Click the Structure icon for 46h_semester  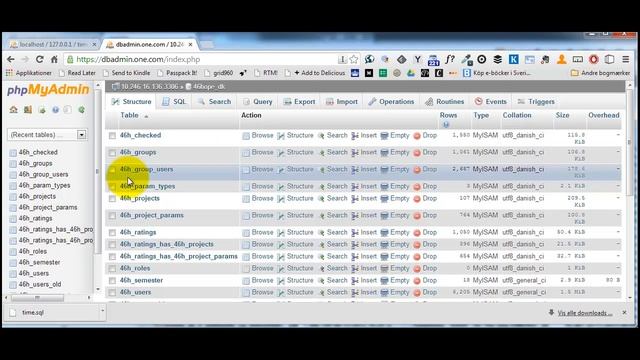(x=281, y=281)
